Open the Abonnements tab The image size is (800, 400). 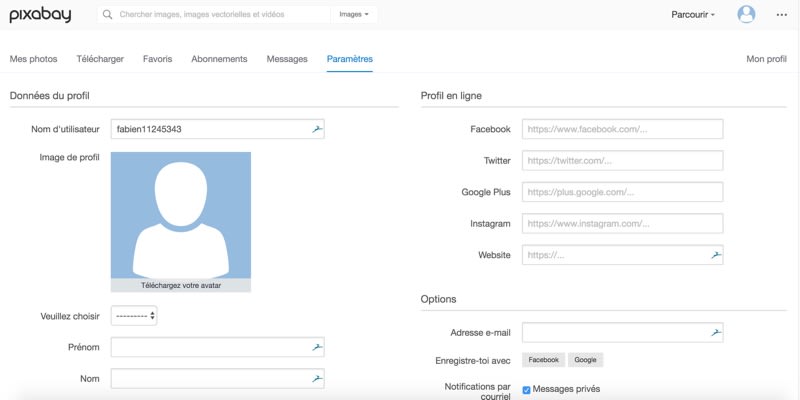tap(219, 59)
